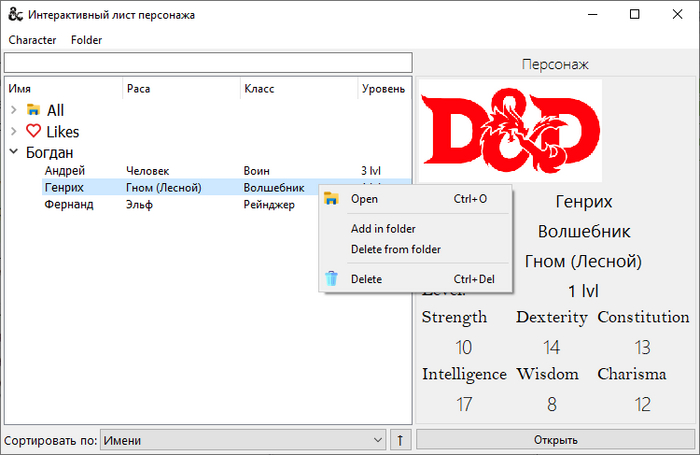Open the Character menu
700x455 pixels.
32,40
